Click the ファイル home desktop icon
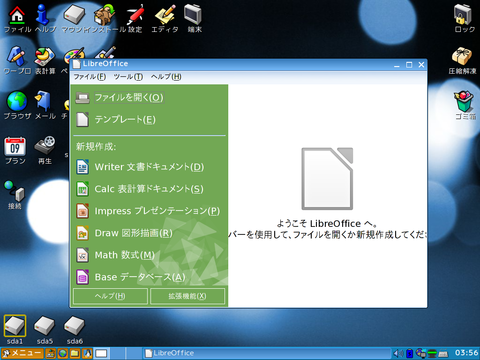 point(17,18)
